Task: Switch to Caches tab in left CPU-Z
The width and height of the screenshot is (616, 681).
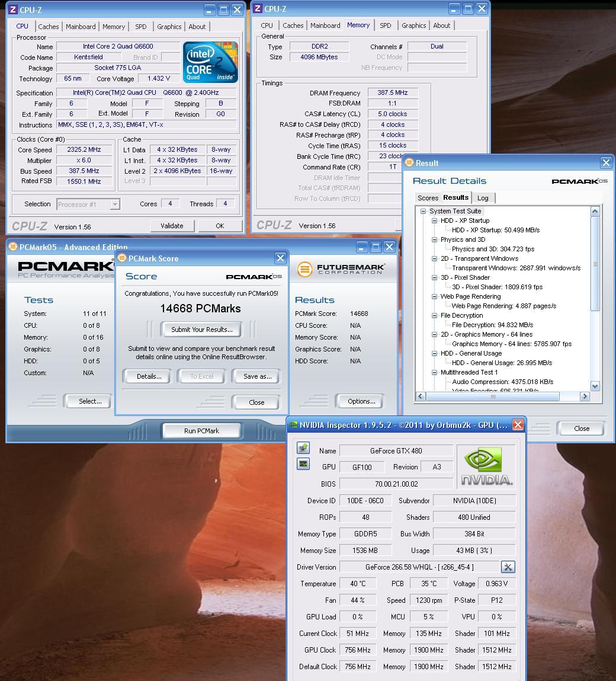Action: coord(48,27)
